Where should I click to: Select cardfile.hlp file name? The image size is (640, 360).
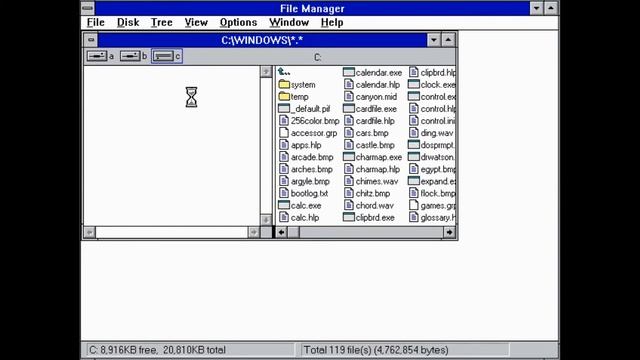[x=375, y=121]
